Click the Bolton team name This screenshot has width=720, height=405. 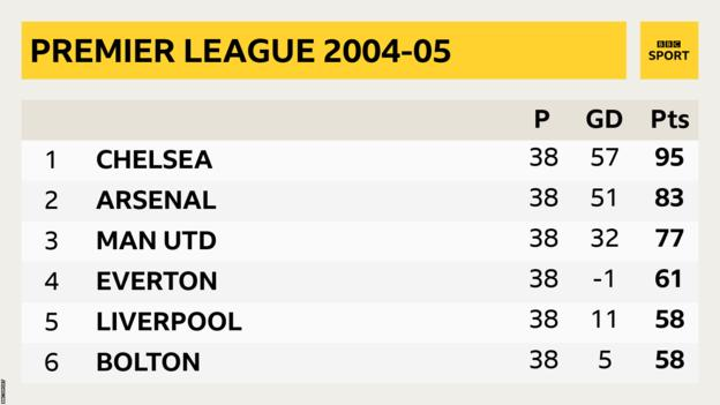point(148,361)
